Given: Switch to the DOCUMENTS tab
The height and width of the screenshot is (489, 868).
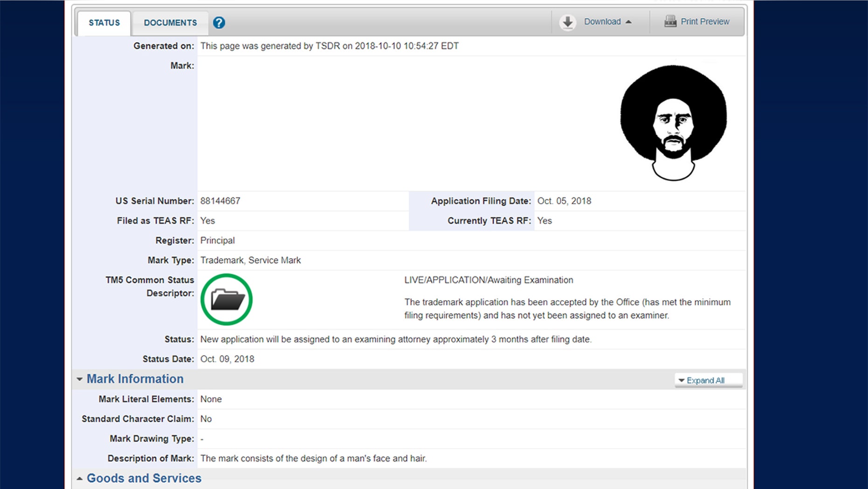Looking at the screenshot, I should click(x=170, y=23).
